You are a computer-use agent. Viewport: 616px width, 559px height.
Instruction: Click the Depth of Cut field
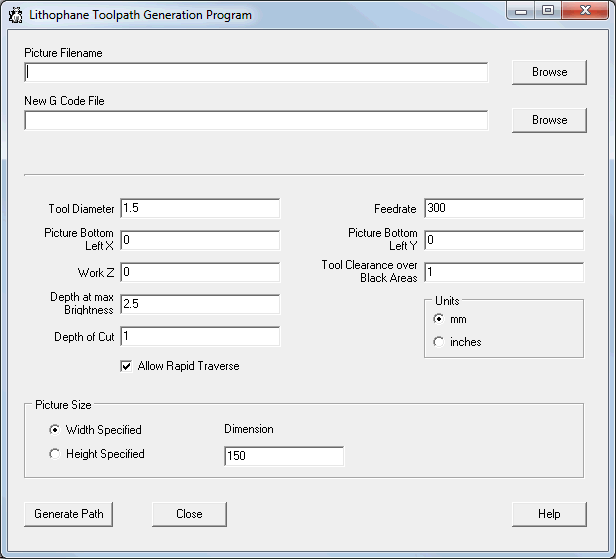click(x=200, y=336)
